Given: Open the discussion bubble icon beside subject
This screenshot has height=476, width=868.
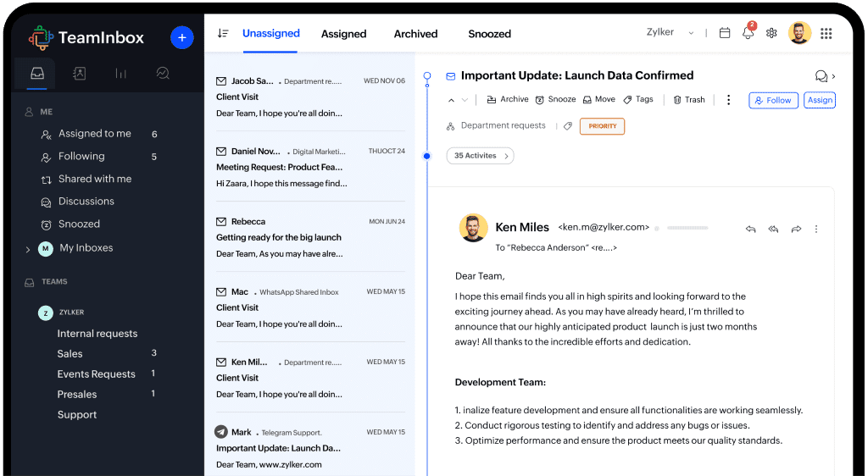Looking at the screenshot, I should [x=821, y=75].
